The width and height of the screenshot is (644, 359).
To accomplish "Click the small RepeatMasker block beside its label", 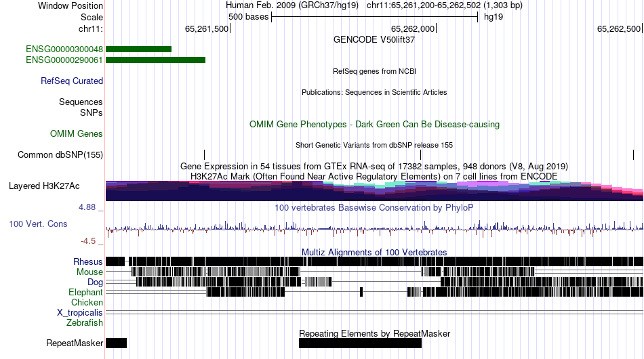I will (x=116, y=343).
